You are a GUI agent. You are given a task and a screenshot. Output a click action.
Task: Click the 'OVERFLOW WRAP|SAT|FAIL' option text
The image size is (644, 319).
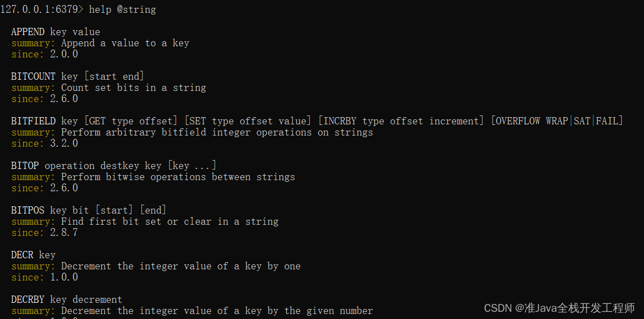[x=557, y=121]
